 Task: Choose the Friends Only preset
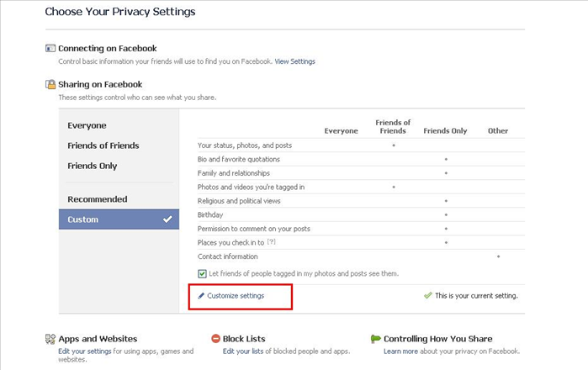click(x=93, y=166)
